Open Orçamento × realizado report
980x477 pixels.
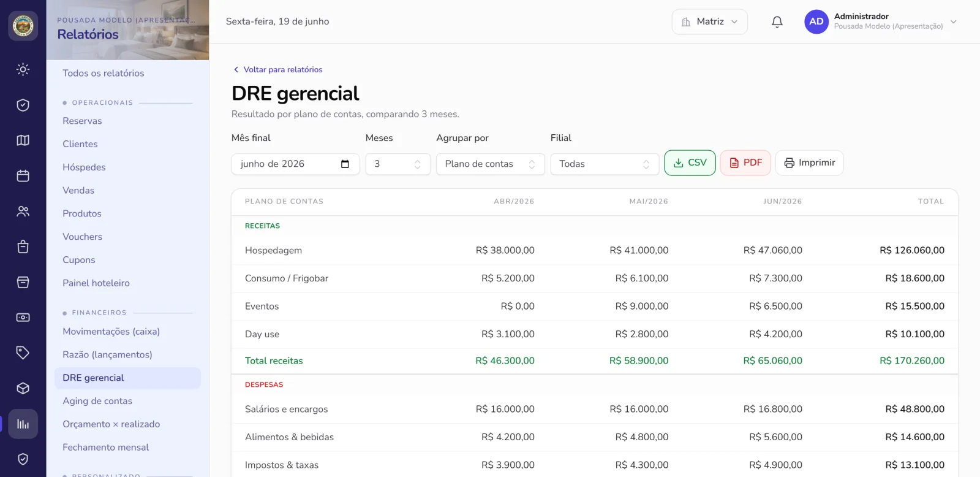[x=111, y=424]
